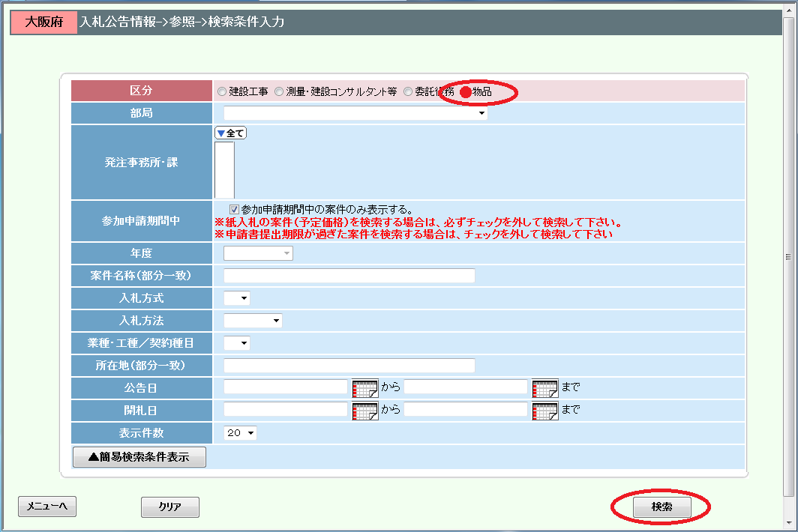
Task: Click the ▼全て button for 発注事務所
Action: click(230, 133)
